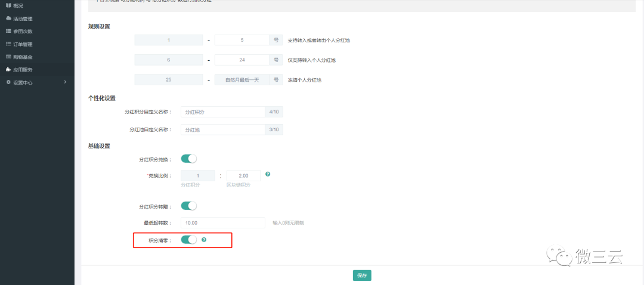The height and width of the screenshot is (285, 644).
Task: Click the 参团次数 list icon
Action: click(8, 31)
